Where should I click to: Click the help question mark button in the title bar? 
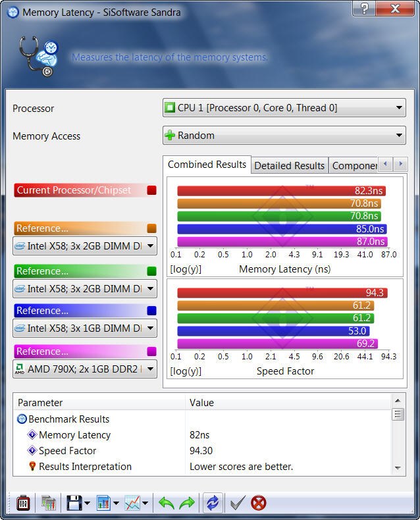(x=364, y=8)
